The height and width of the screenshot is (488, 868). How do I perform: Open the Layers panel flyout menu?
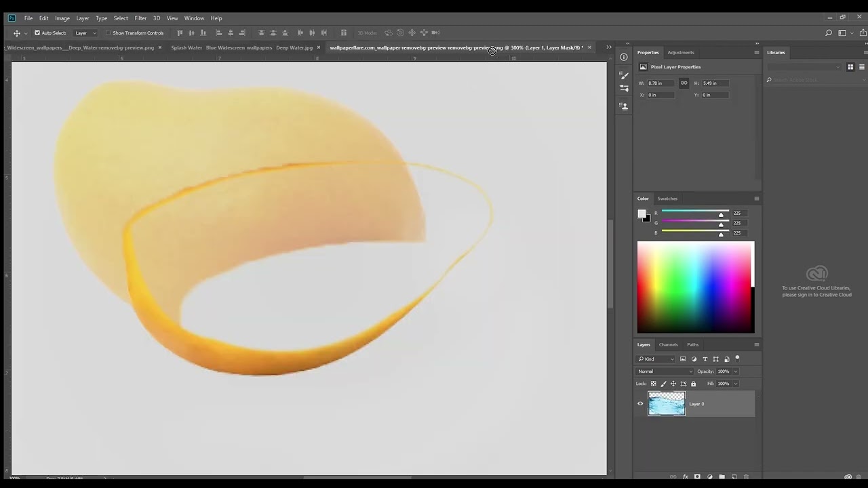(x=757, y=344)
